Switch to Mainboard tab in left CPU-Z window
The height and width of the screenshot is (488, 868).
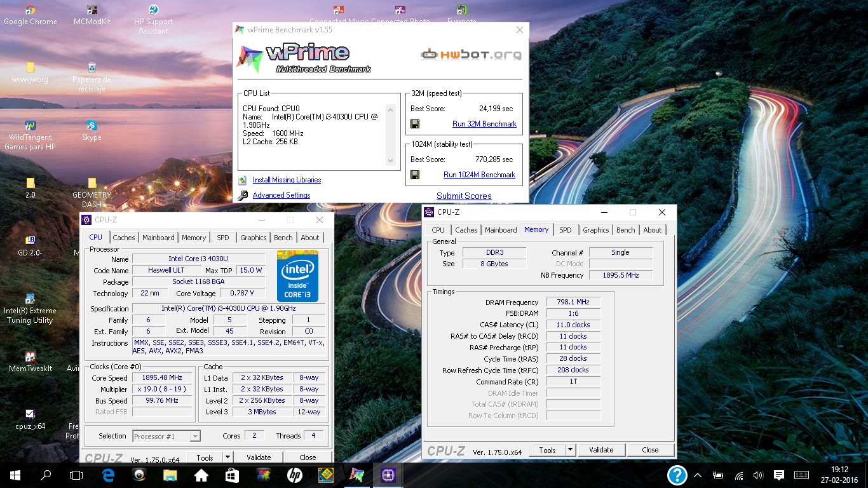pyautogui.click(x=158, y=238)
